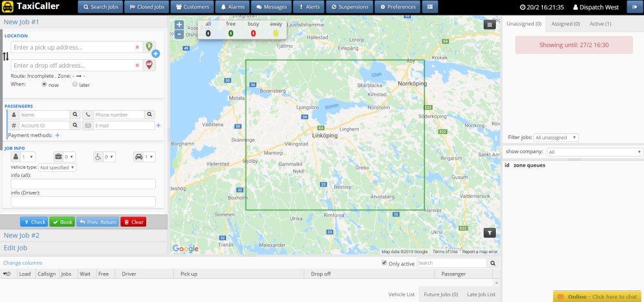Viewport: 644px width, 302px height.
Task: Click the 'Report a map error' link
Action: [x=480, y=252]
